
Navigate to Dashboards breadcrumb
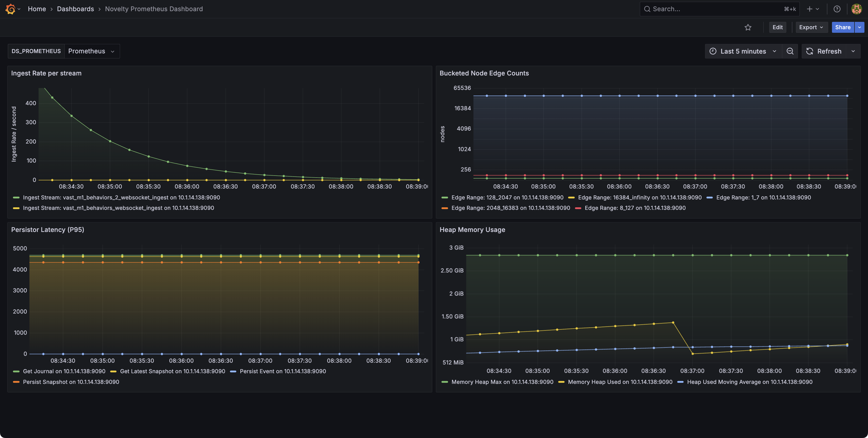tap(75, 9)
